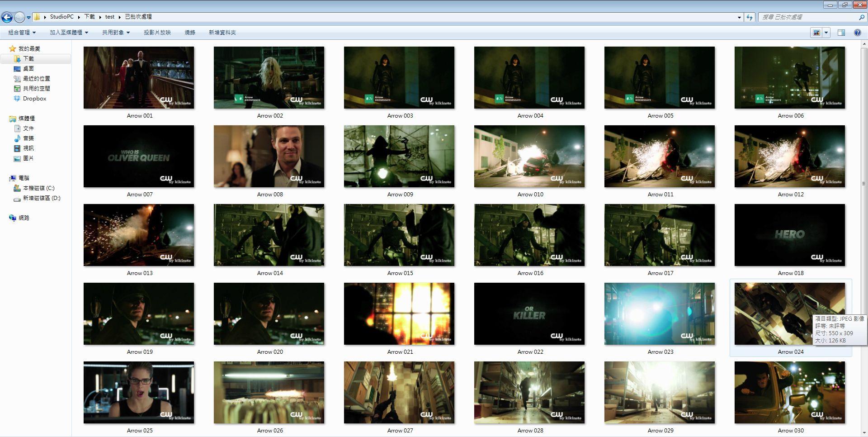Click the Back navigation arrow
868x437 pixels.
click(7, 17)
